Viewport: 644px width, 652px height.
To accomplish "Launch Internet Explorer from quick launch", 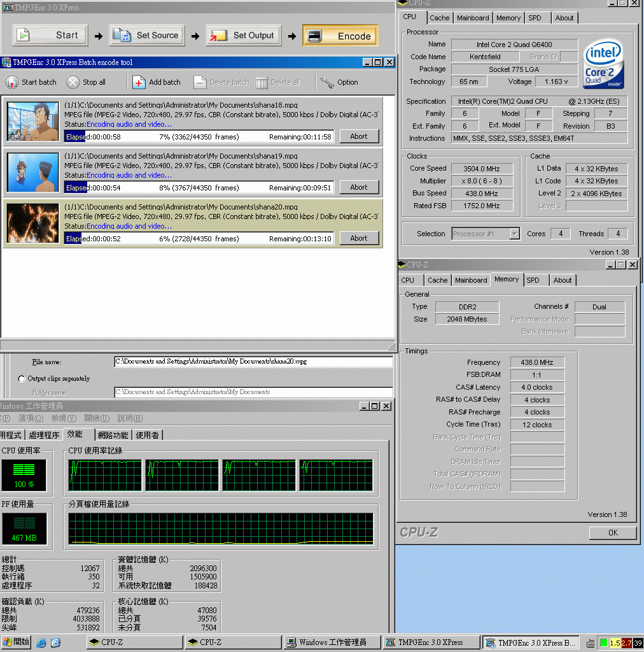I will click(x=41, y=643).
